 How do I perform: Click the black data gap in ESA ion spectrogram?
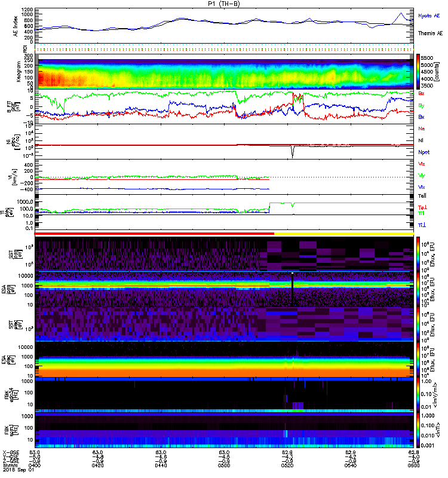coord(292,290)
